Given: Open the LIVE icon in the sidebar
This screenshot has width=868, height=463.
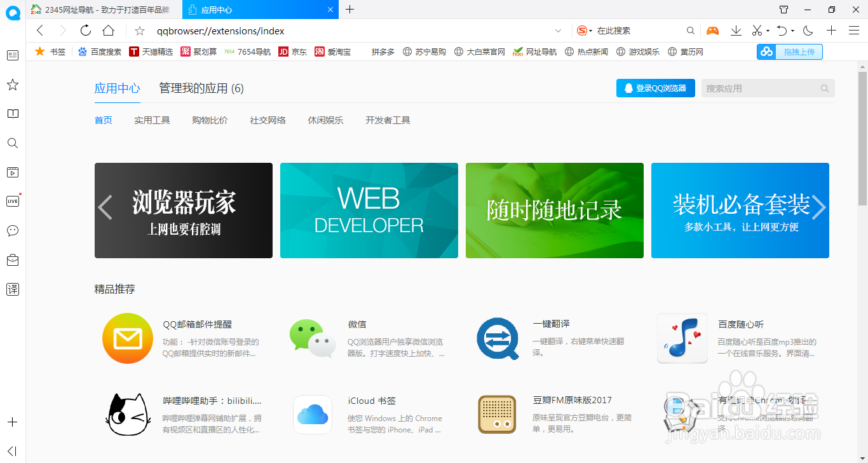Looking at the screenshot, I should pyautogui.click(x=13, y=201).
